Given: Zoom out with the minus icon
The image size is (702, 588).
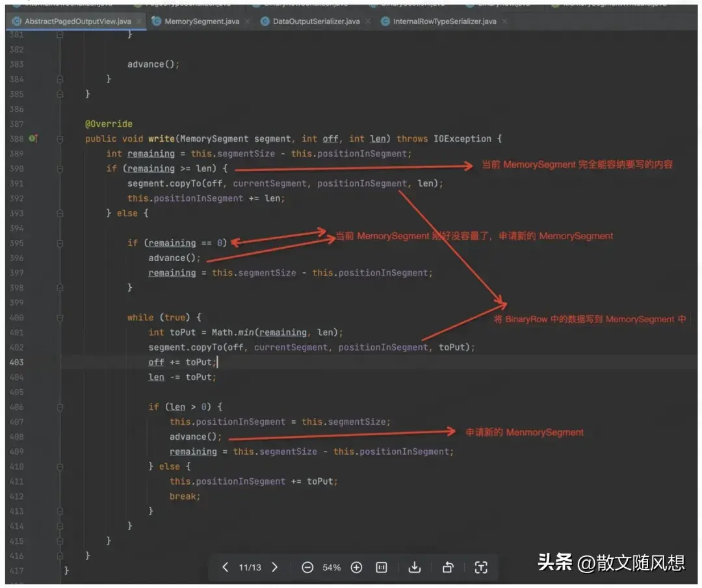Looking at the screenshot, I should point(307,567).
